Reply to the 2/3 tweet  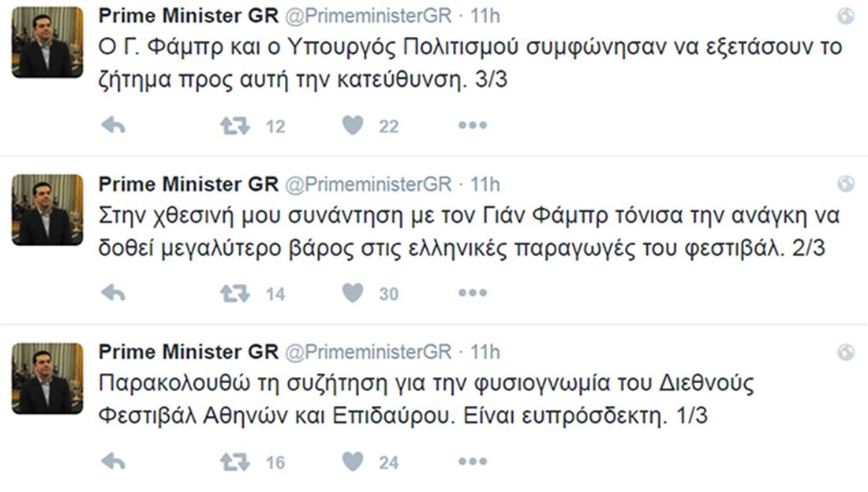(x=114, y=293)
